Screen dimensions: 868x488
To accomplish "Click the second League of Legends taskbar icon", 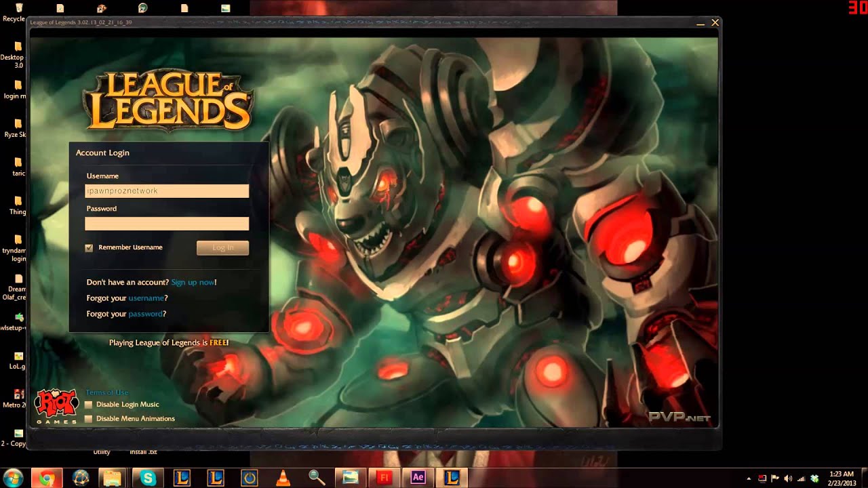I will pos(216,478).
